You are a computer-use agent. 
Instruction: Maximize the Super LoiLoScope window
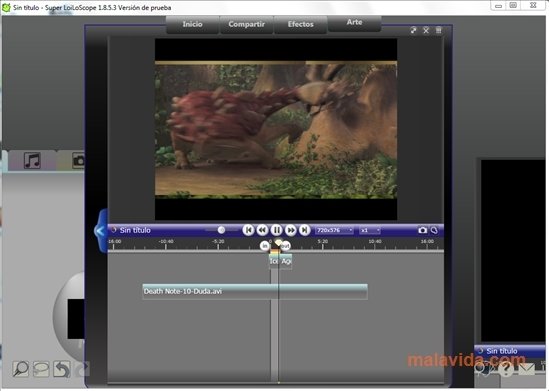(x=513, y=5)
